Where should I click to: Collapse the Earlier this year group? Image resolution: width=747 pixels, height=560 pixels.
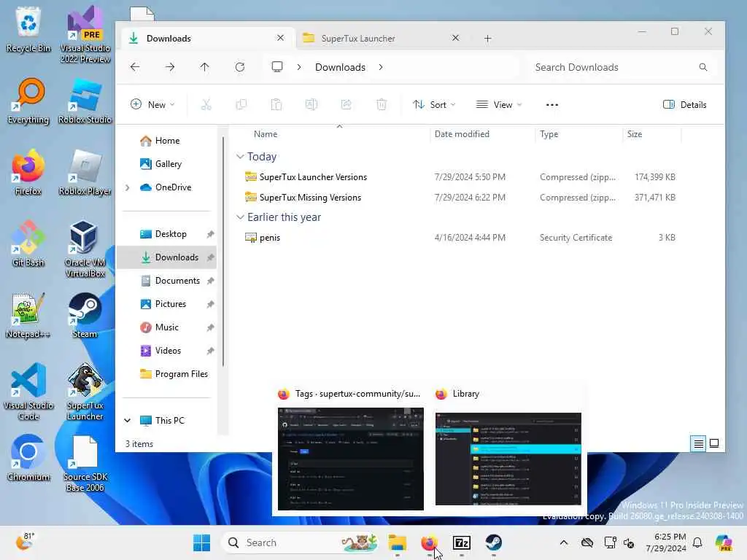(x=240, y=217)
